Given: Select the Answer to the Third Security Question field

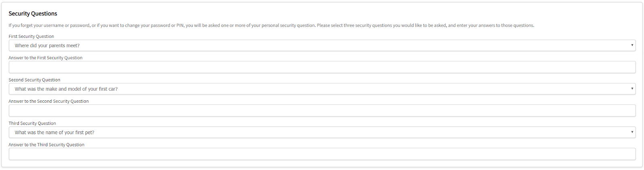Looking at the screenshot, I should click(x=322, y=154).
